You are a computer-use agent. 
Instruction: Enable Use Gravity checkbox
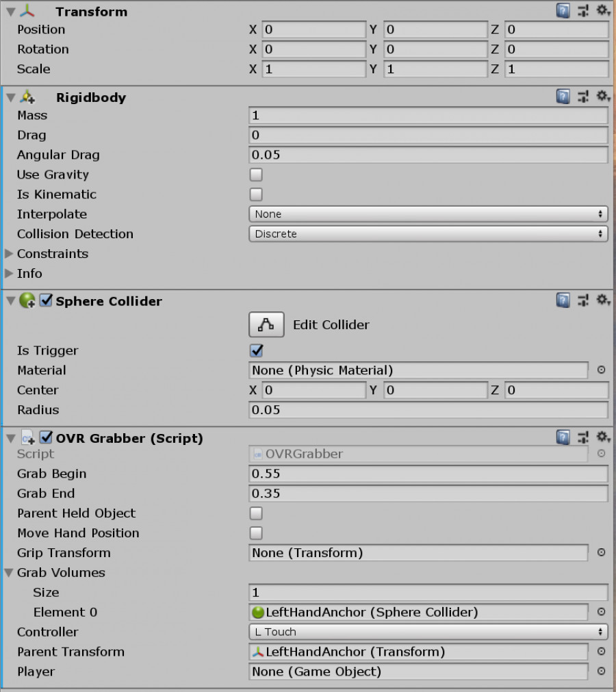click(x=256, y=175)
